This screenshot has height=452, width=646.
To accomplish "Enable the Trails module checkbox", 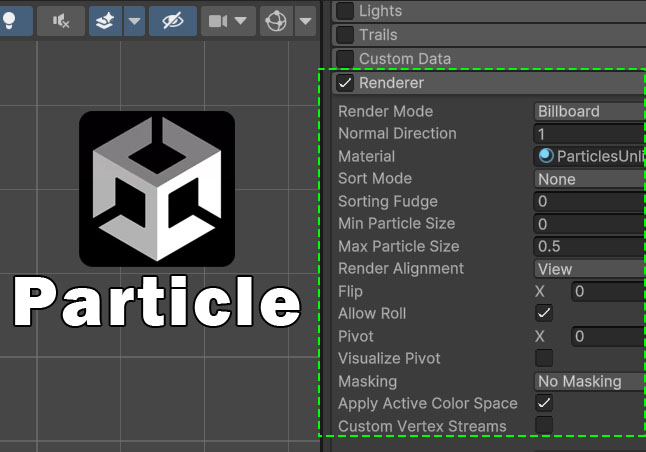I will pos(345,35).
